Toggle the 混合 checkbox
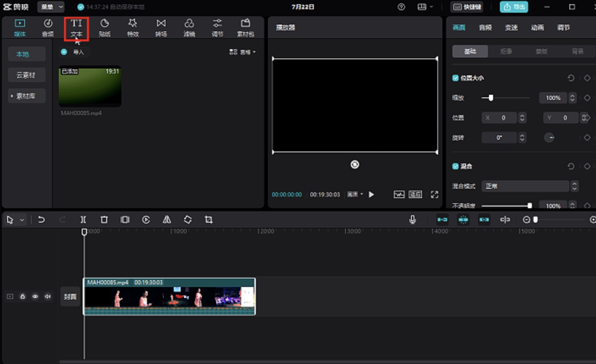The image size is (596, 364). [x=455, y=166]
